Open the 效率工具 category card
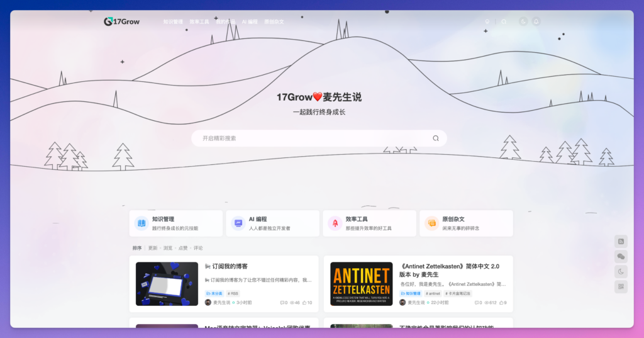 tap(369, 223)
